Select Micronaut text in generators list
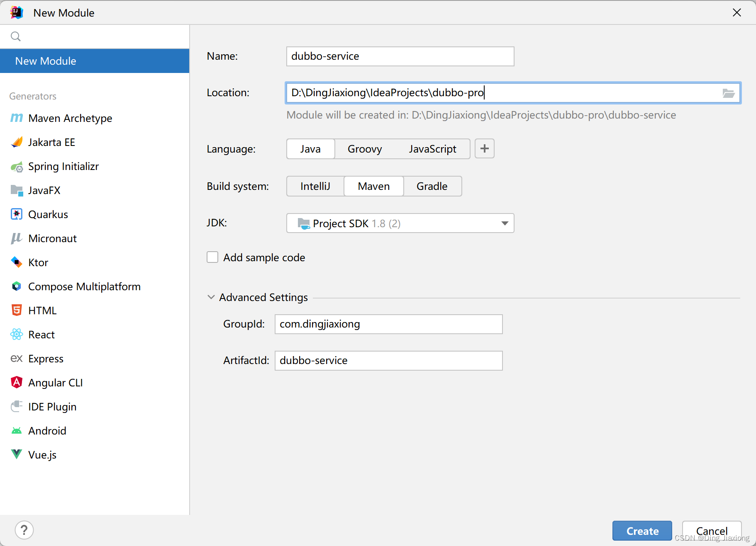This screenshot has width=756, height=546. [x=53, y=238]
